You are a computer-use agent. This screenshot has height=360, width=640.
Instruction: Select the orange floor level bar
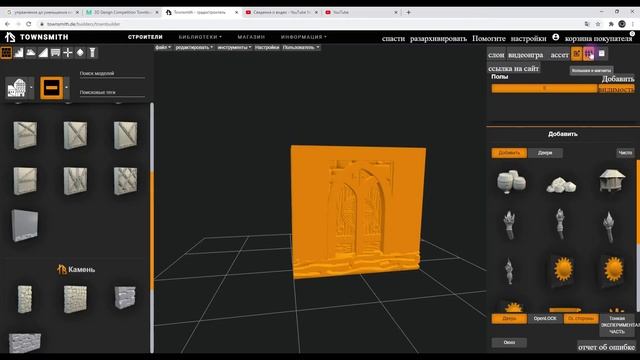pyautogui.click(x=544, y=89)
